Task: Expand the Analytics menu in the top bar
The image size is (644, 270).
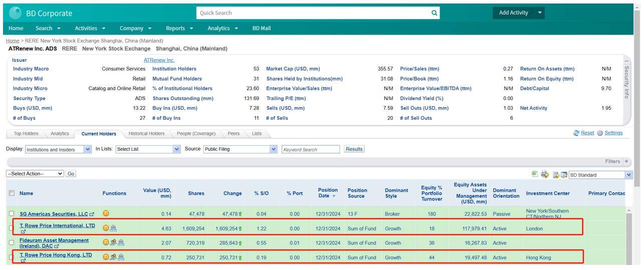Action: pyautogui.click(x=223, y=28)
